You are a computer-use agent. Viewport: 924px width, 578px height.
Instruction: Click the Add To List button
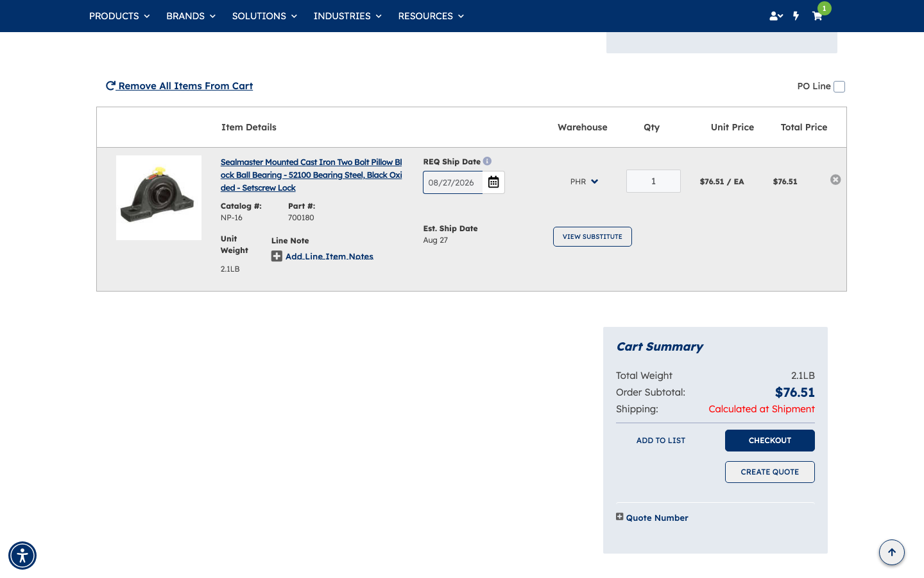661,441
